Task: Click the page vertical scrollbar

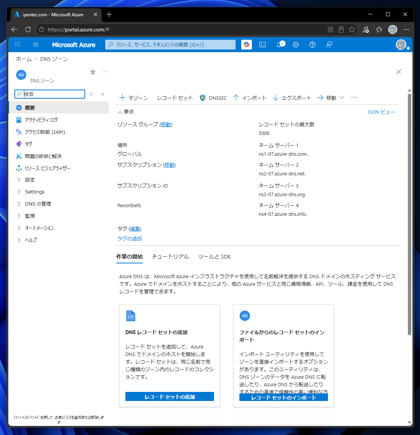Action: click(x=409, y=213)
